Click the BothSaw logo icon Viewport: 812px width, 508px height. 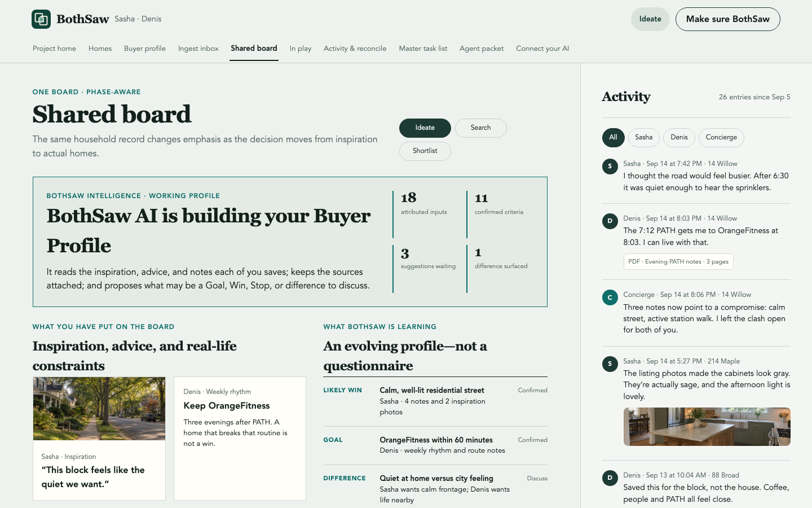point(41,19)
